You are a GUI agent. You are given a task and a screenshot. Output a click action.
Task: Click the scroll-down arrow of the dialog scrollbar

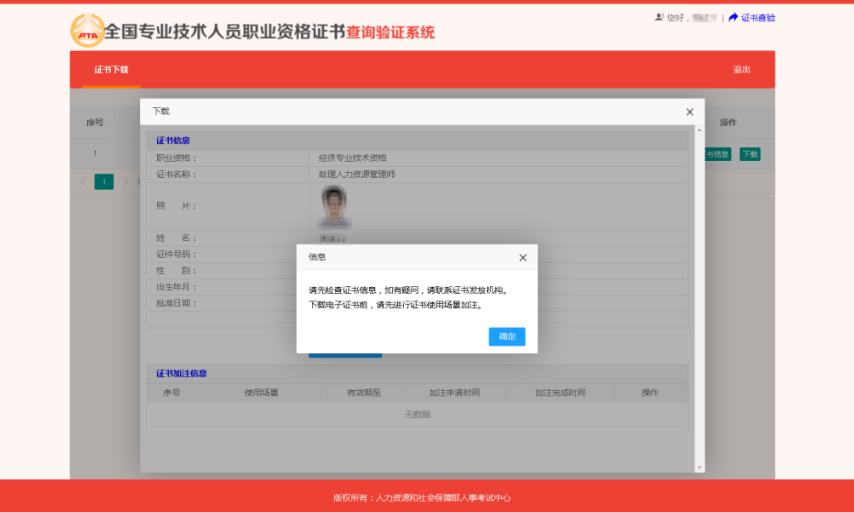[x=697, y=467]
